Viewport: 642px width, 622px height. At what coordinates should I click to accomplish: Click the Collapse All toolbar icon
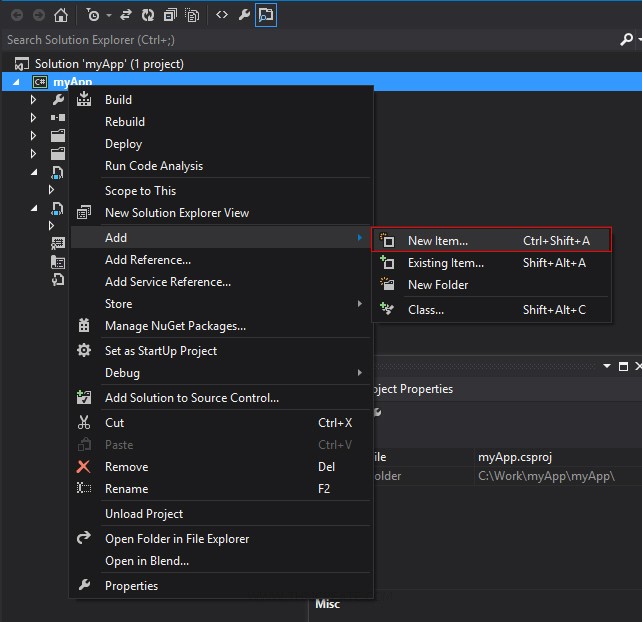[169, 15]
